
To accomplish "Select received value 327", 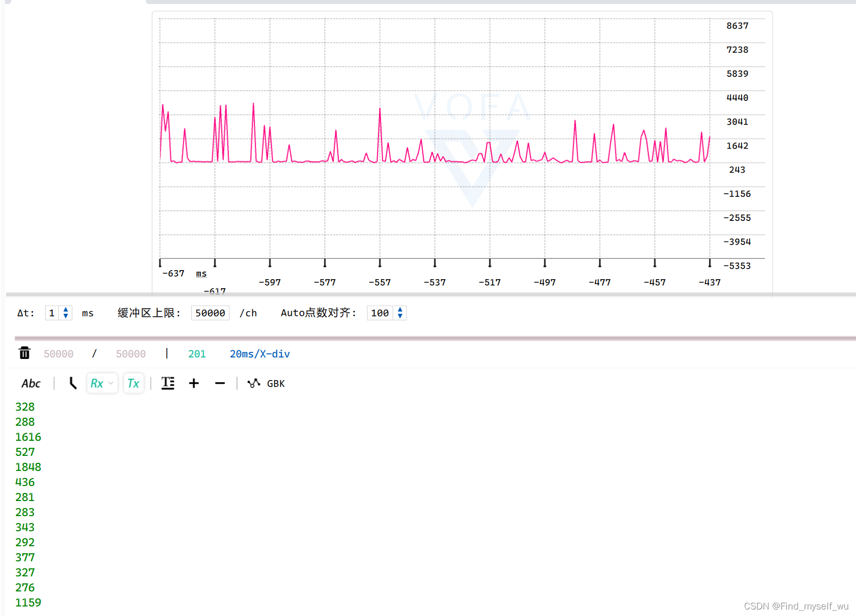I will [x=25, y=572].
